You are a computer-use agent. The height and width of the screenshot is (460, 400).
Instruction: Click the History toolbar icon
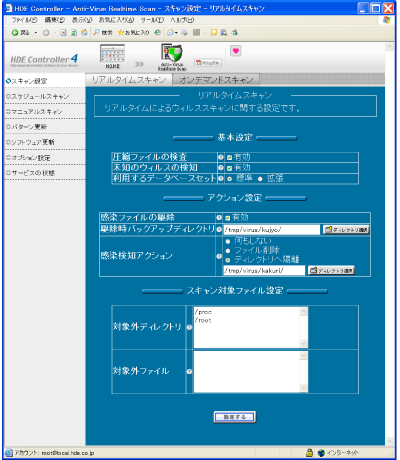(158, 33)
